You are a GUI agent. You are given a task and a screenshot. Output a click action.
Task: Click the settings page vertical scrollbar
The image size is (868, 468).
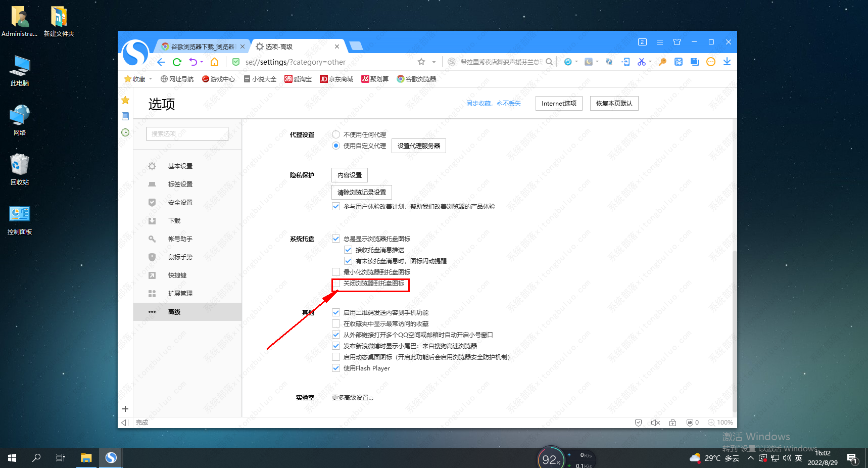(x=735, y=331)
